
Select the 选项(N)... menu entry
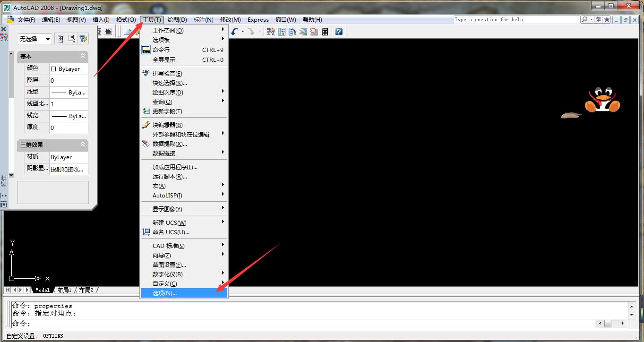point(184,293)
